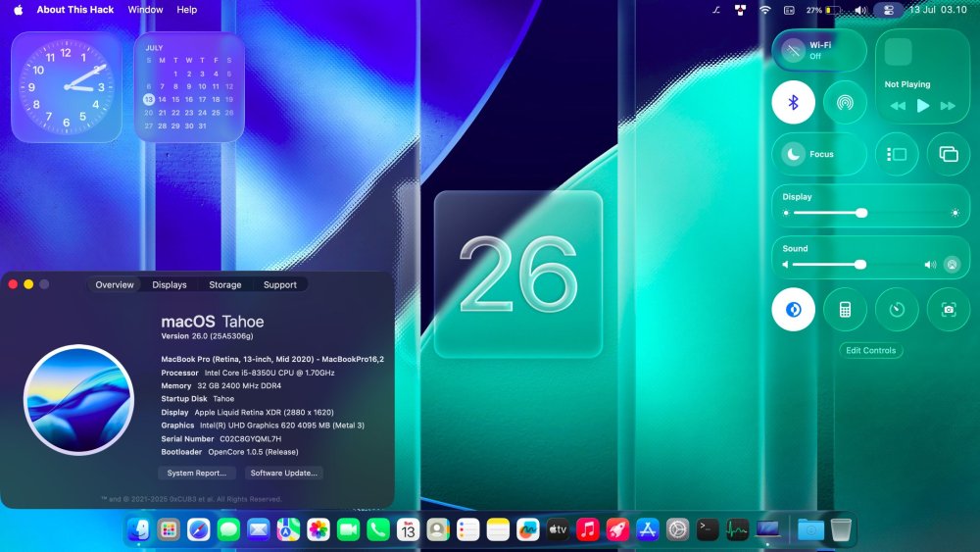Open the Window menu
This screenshot has width=980, height=552.
(146, 10)
